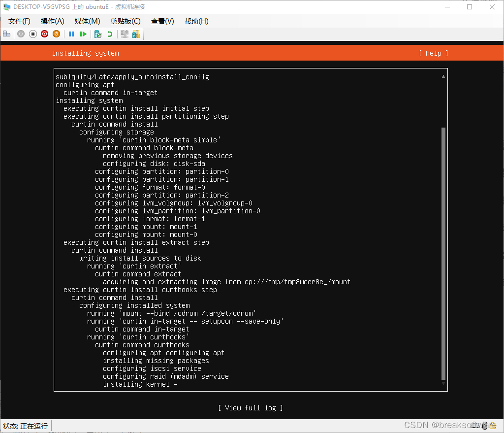Click "running 'curtin block-meta simple'" line
Viewport: 504px width, 433px height.
click(x=154, y=140)
